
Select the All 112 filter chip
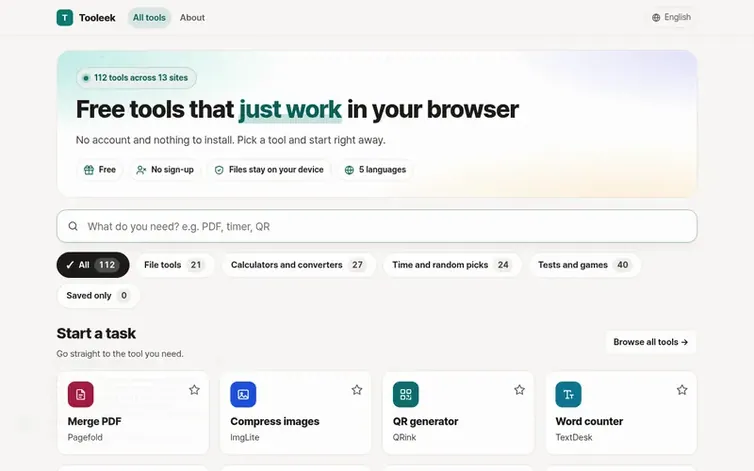(x=93, y=265)
